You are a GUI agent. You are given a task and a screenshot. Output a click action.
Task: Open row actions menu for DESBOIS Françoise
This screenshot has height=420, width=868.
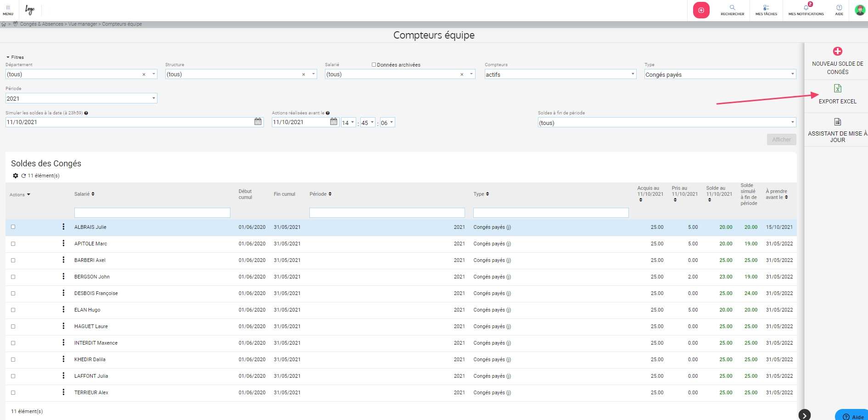[x=63, y=293]
